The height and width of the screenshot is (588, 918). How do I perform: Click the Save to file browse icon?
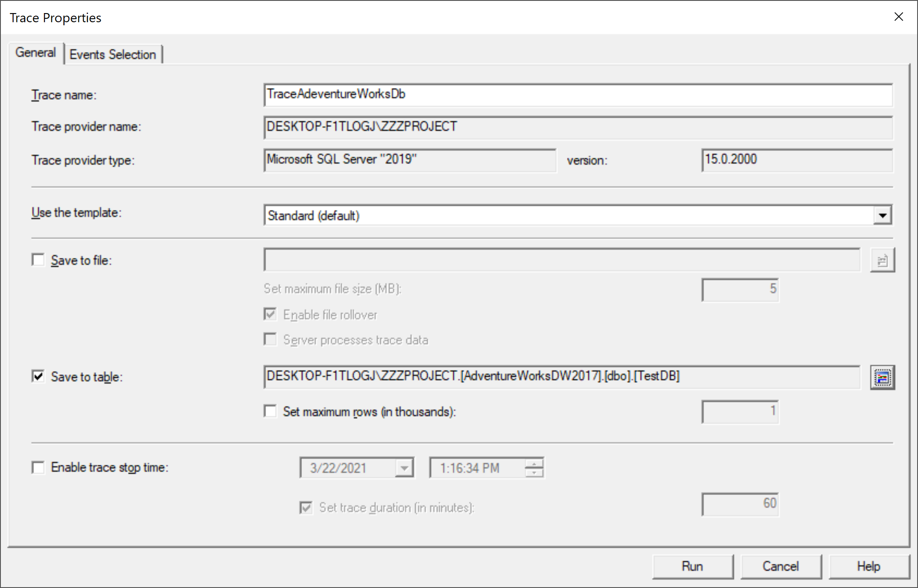pyautogui.click(x=882, y=260)
